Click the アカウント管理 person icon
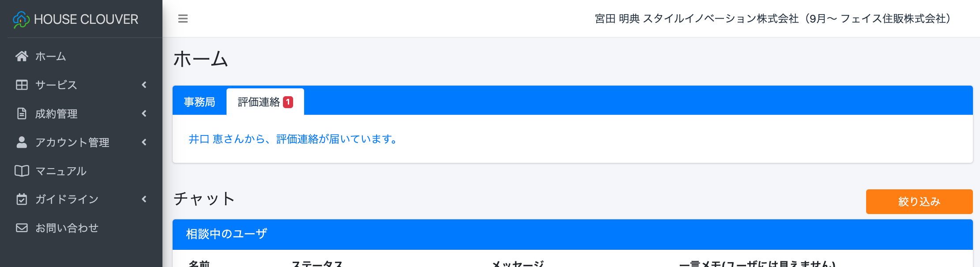980x267 pixels. [x=22, y=142]
